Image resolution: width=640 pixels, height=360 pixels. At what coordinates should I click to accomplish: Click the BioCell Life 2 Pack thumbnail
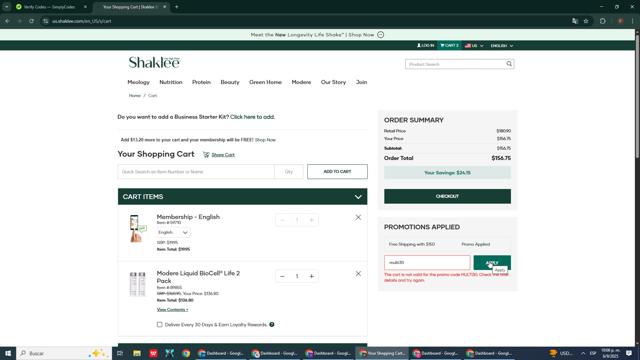point(138,284)
